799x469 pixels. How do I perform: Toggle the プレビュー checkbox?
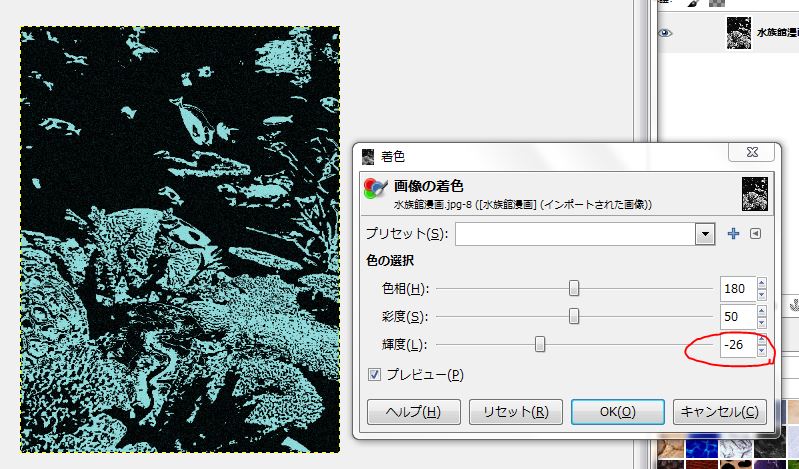[x=374, y=375]
